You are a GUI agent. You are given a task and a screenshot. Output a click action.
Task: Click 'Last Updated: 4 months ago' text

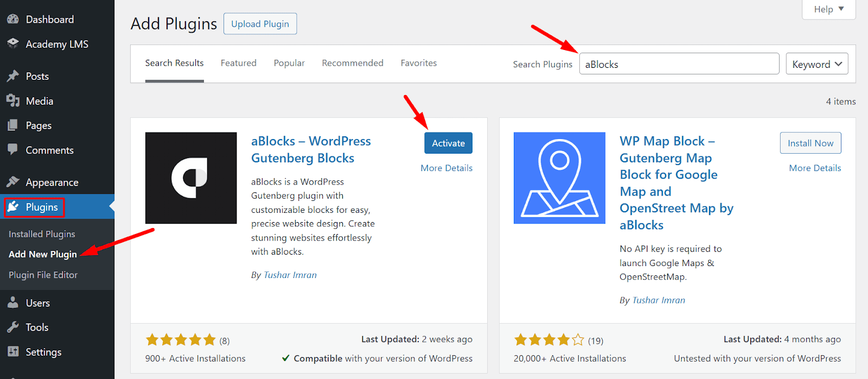click(x=782, y=339)
